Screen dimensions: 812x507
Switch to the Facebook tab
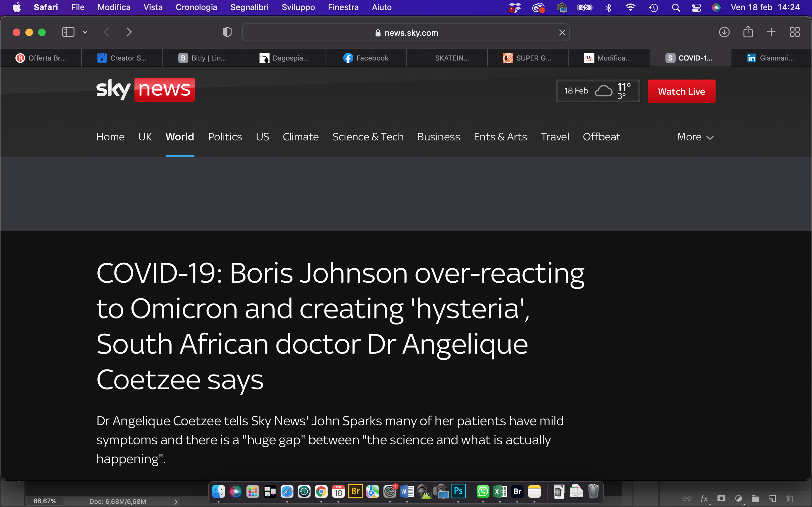[x=365, y=58]
